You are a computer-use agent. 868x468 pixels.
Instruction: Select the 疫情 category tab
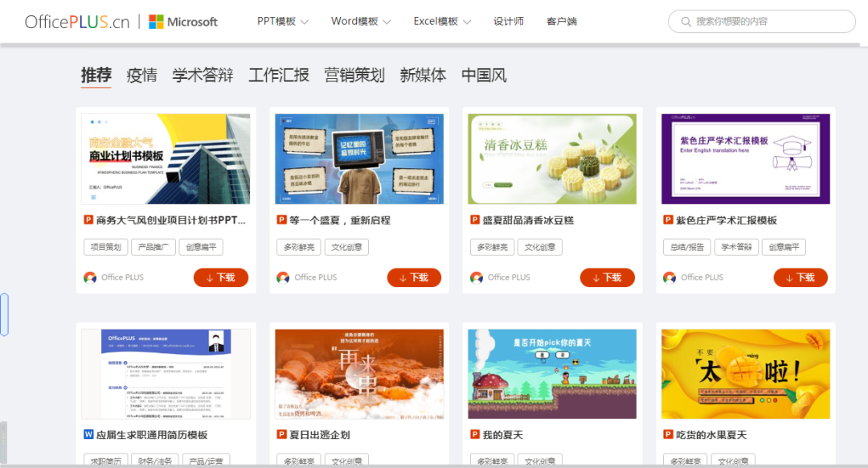141,75
